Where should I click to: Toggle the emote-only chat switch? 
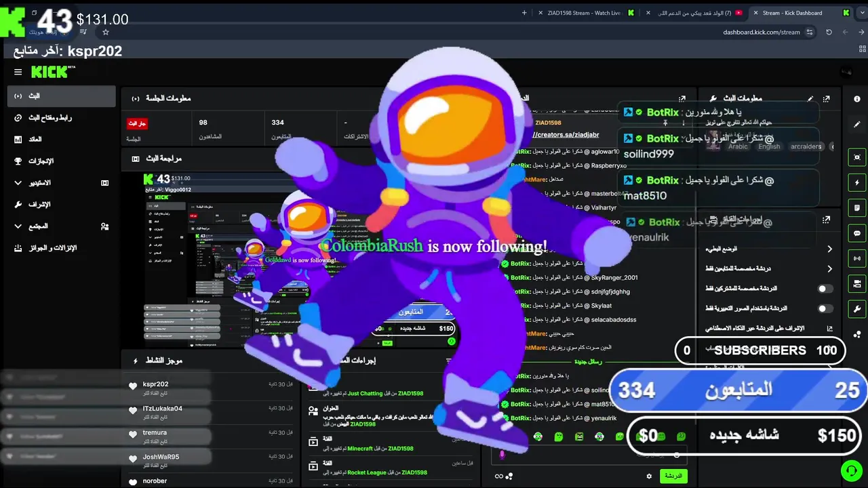pos(825,308)
